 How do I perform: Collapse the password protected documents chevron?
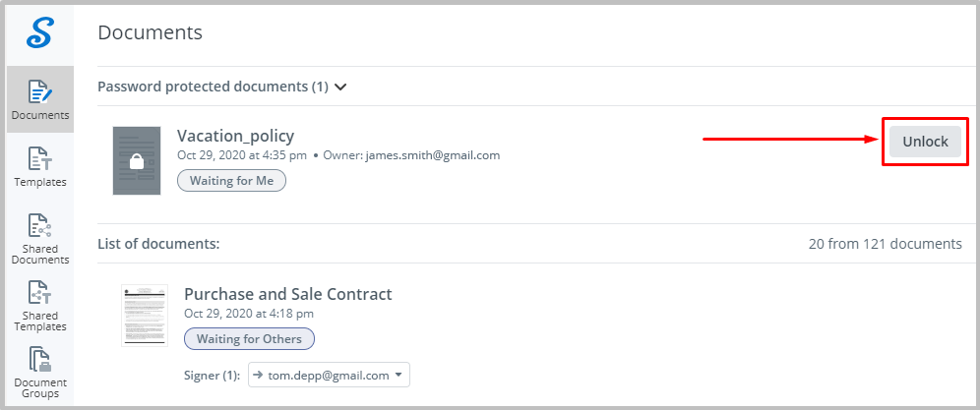pos(340,87)
